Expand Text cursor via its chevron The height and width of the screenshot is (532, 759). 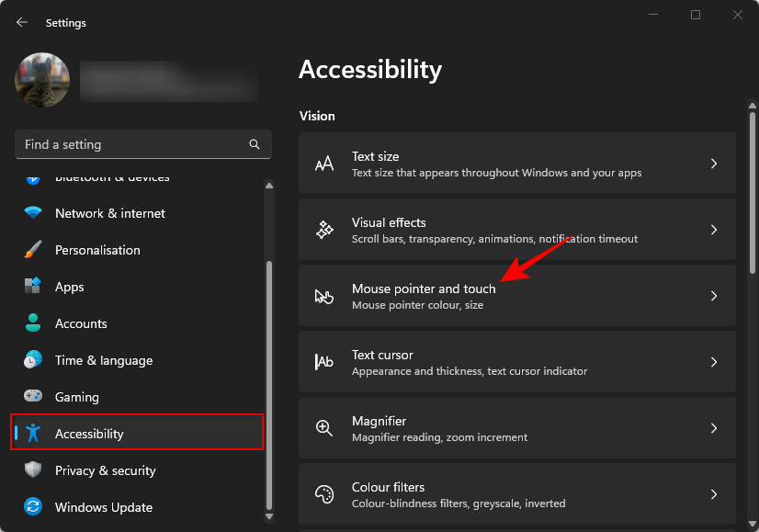tap(714, 362)
